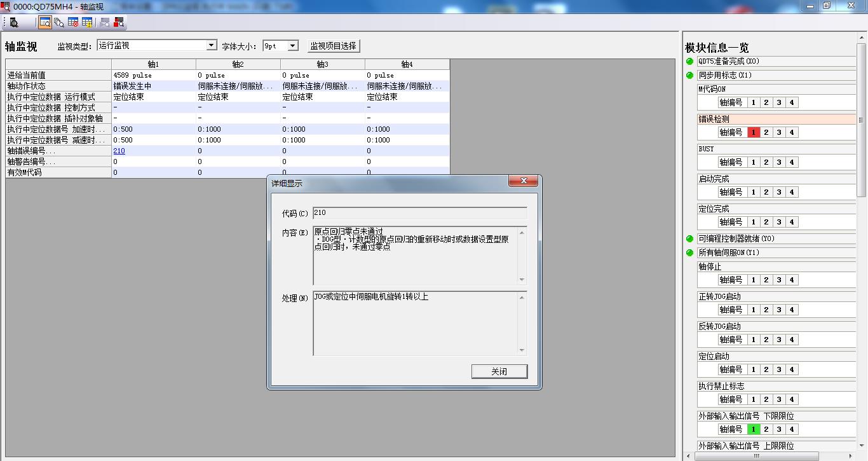Image resolution: width=868 pixels, height=461 pixels.
Task: Click the red squares with magnifier toolbar icon
Action: pyautogui.click(x=119, y=22)
